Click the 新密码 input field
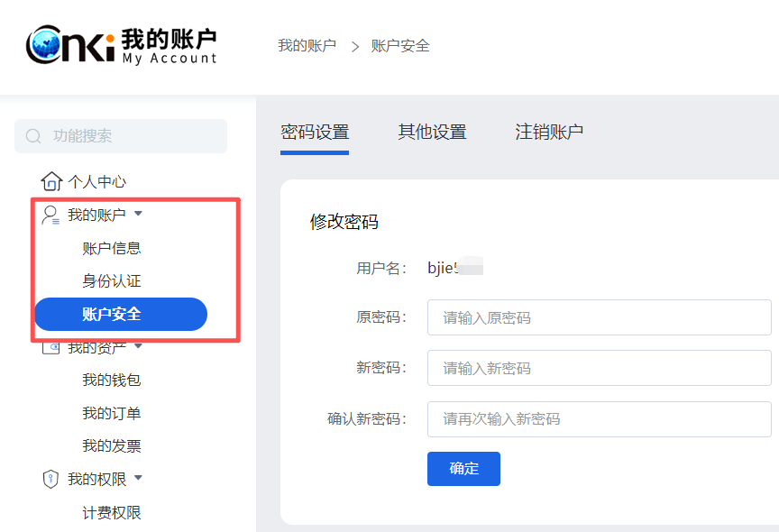This screenshot has width=779, height=532. pyautogui.click(x=599, y=368)
